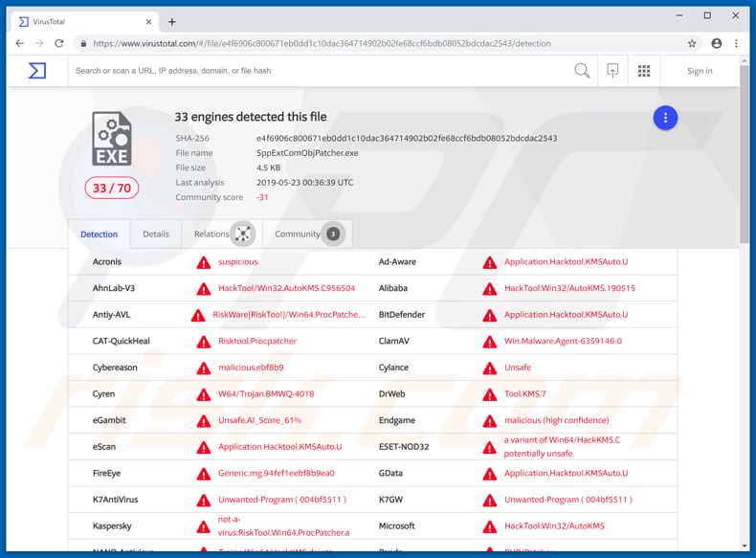The height and width of the screenshot is (558, 756).
Task: Click the Cylance Unsafe result
Action: (x=518, y=368)
